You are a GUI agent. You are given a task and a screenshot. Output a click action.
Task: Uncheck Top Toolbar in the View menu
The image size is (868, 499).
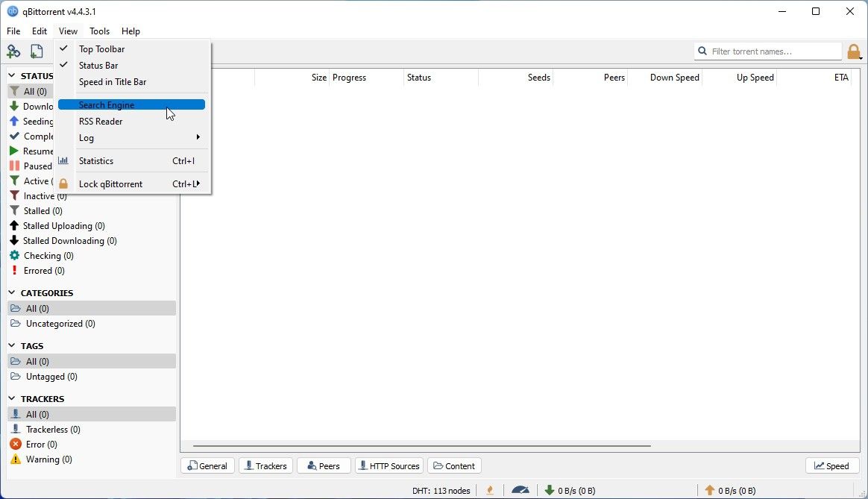click(x=102, y=48)
